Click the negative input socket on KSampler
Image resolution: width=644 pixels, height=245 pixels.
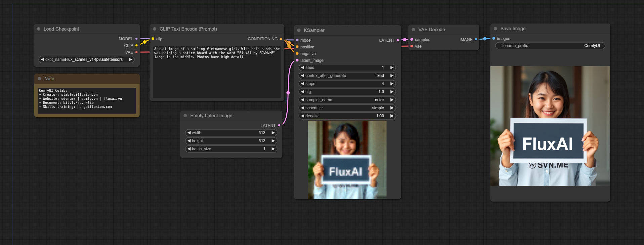[x=297, y=54]
